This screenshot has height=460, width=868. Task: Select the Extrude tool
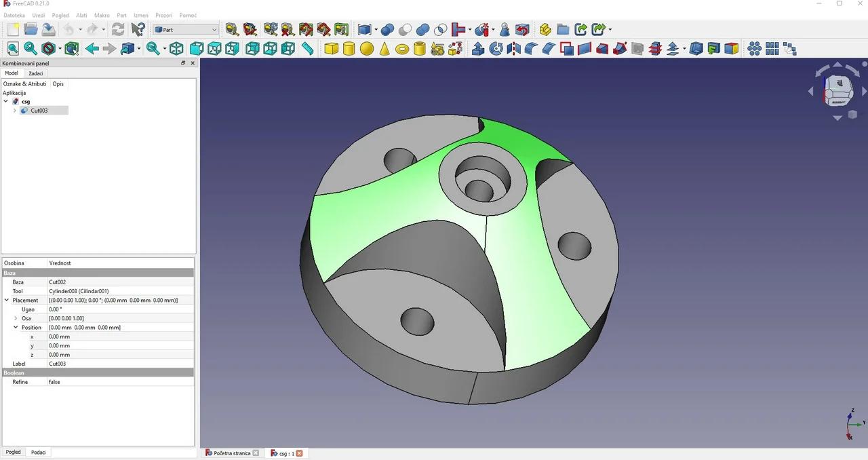[x=477, y=48]
